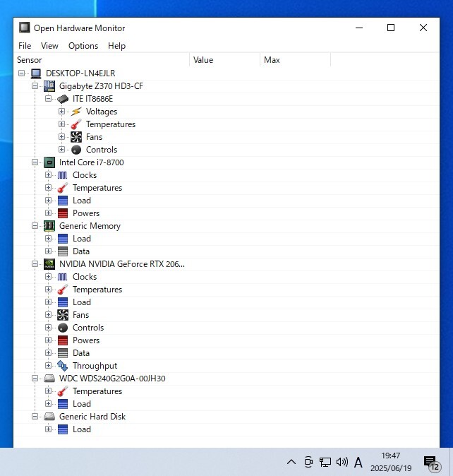This screenshot has width=453, height=476.
Task: Click the drive icon for Generic Hard Disk
Action: (49, 417)
